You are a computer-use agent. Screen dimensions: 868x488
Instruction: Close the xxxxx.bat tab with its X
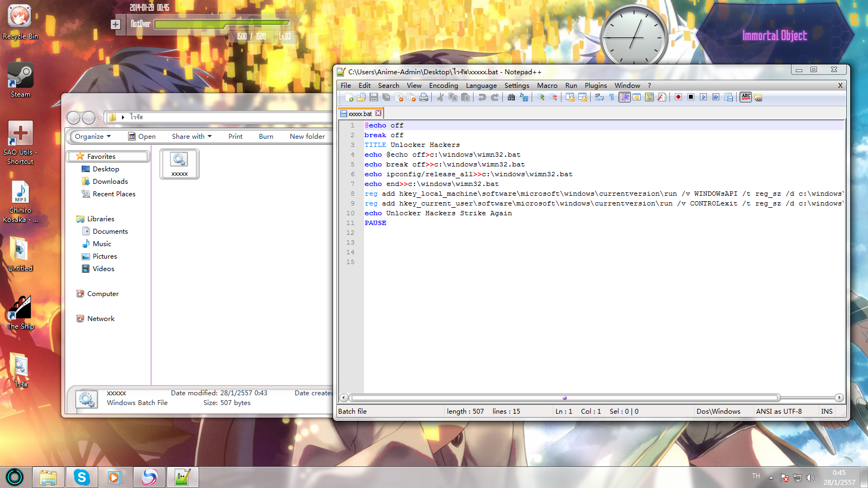379,113
